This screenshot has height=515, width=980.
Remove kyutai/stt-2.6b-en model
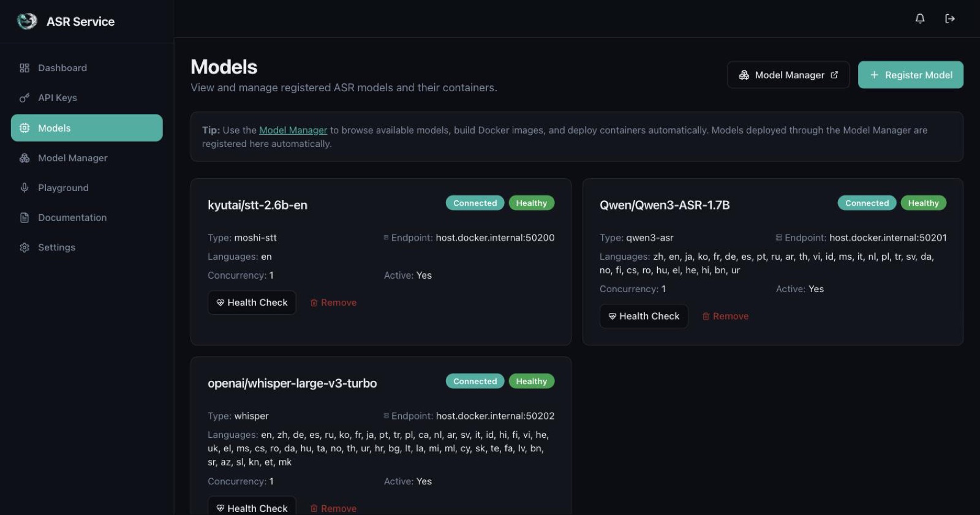pos(333,303)
